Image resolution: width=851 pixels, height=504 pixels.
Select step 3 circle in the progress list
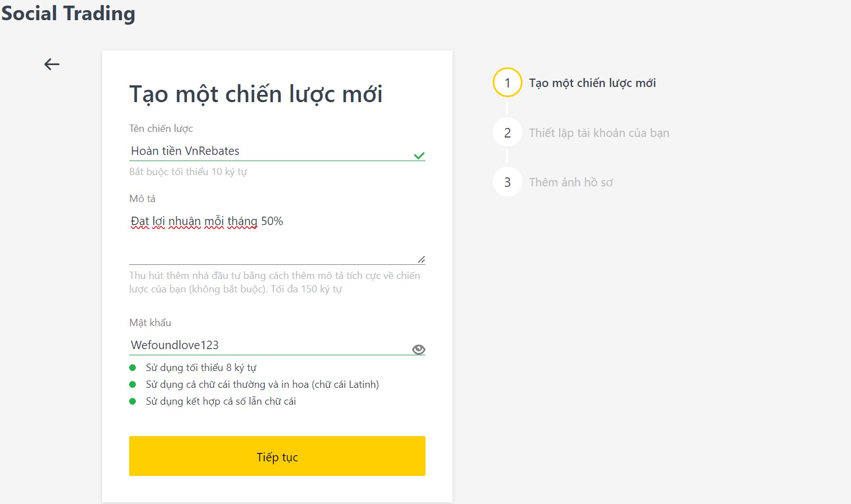pyautogui.click(x=507, y=182)
